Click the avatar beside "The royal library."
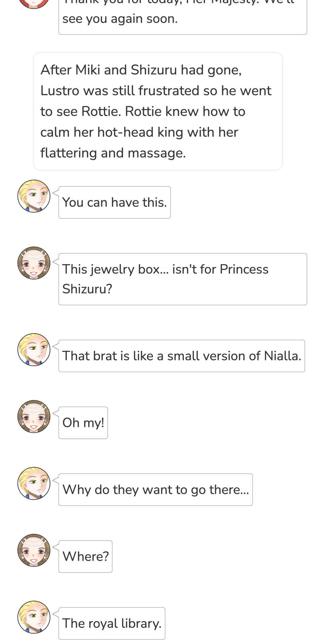 point(34,617)
